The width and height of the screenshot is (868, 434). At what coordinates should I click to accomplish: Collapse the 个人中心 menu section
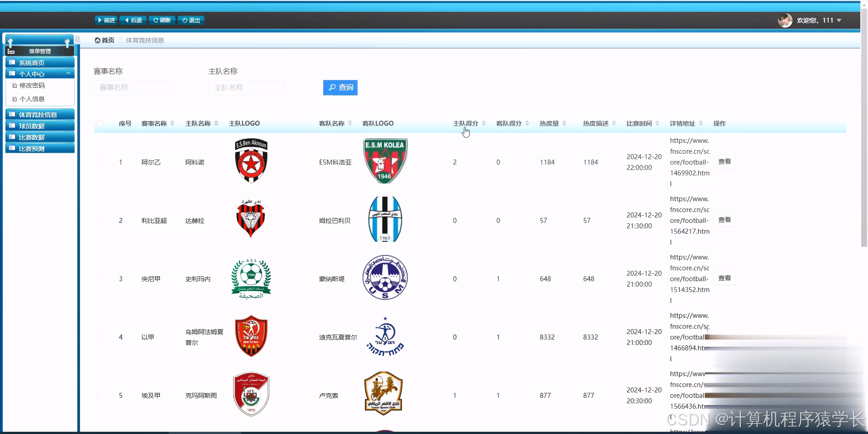(x=40, y=74)
